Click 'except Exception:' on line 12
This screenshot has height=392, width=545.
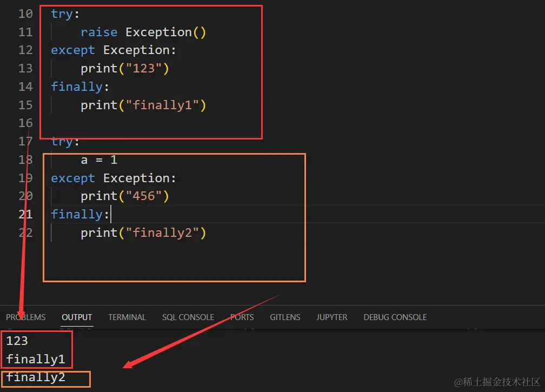[x=114, y=50]
